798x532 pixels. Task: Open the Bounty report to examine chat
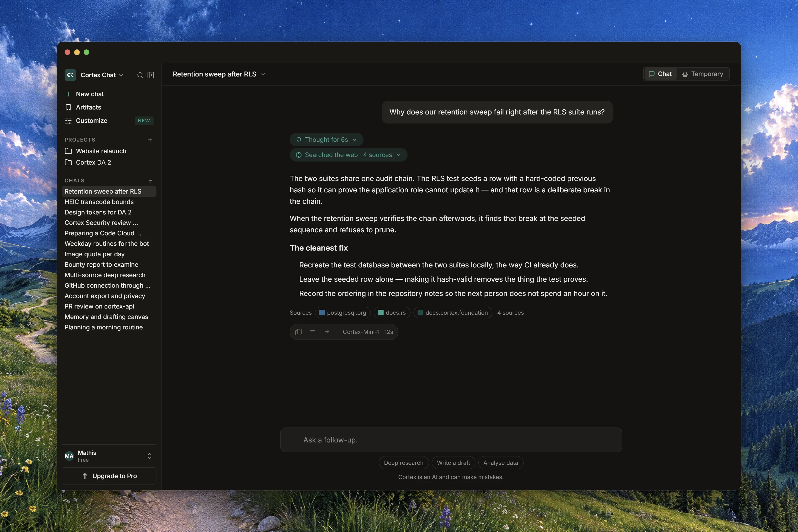109,265
